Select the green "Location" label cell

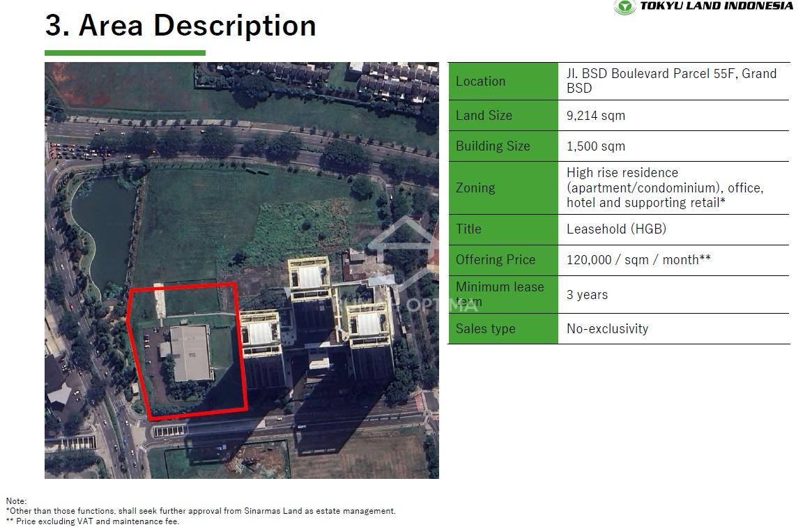click(x=503, y=82)
